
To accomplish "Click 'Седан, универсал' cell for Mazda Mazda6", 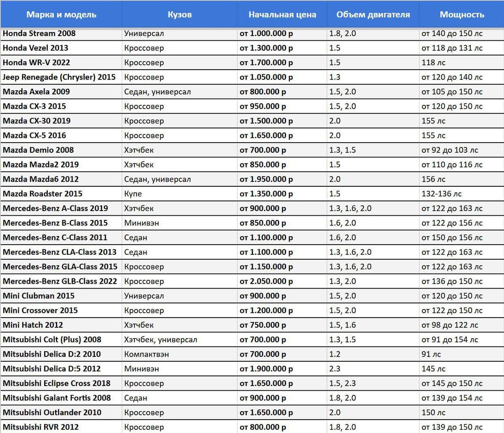I will [180, 179].
